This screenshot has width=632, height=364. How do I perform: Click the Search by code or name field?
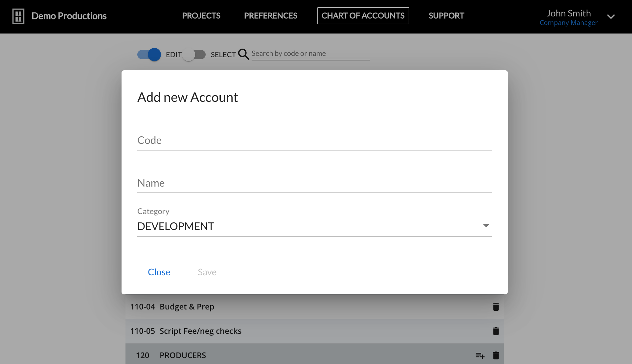(x=310, y=54)
